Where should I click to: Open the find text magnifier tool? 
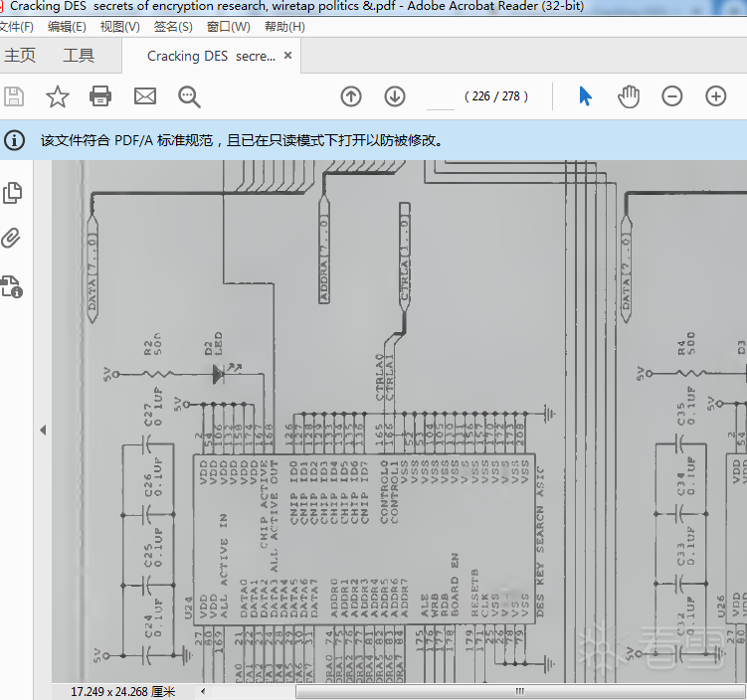tap(189, 96)
